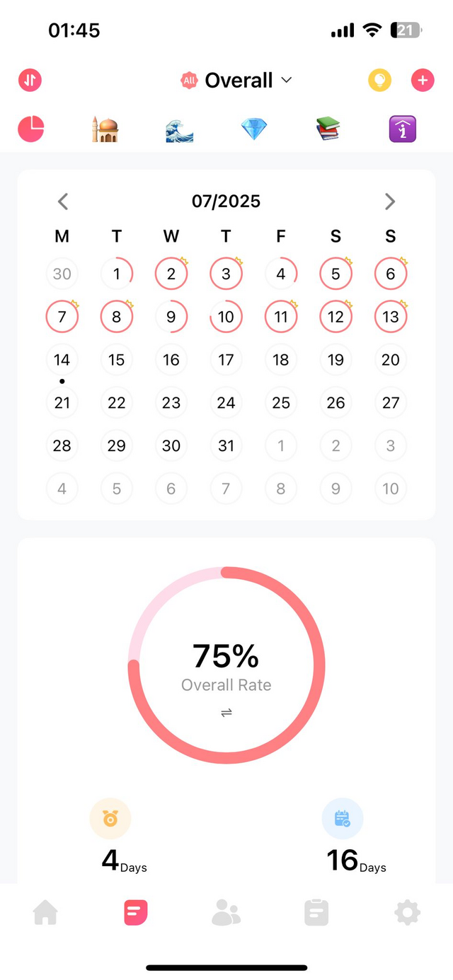453x980 pixels.
Task: Open the clipboard tab in bottom bar
Action: point(316,913)
